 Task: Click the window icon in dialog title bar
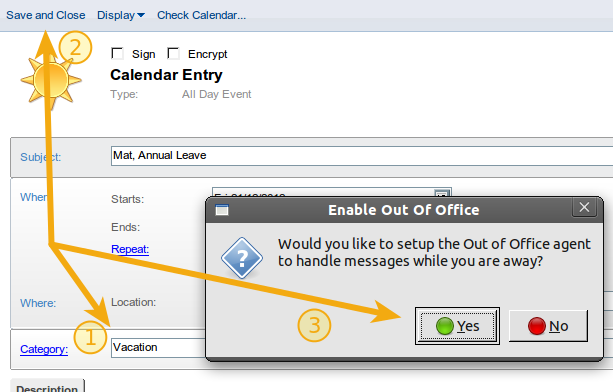click(x=222, y=210)
